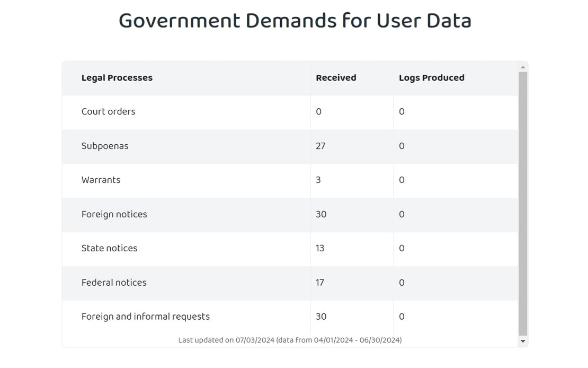Click the Court orders row label
588x368 pixels.
109,111
